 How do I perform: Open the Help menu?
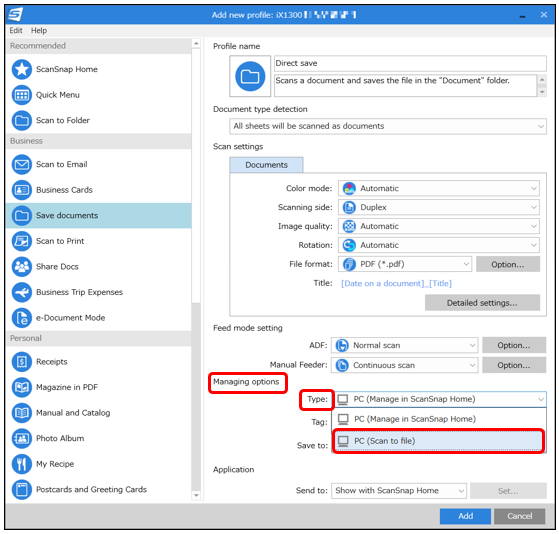coord(39,30)
